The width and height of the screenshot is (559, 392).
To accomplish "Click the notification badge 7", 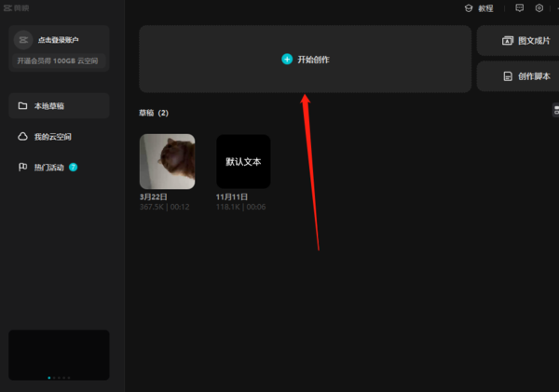I will 73,167.
